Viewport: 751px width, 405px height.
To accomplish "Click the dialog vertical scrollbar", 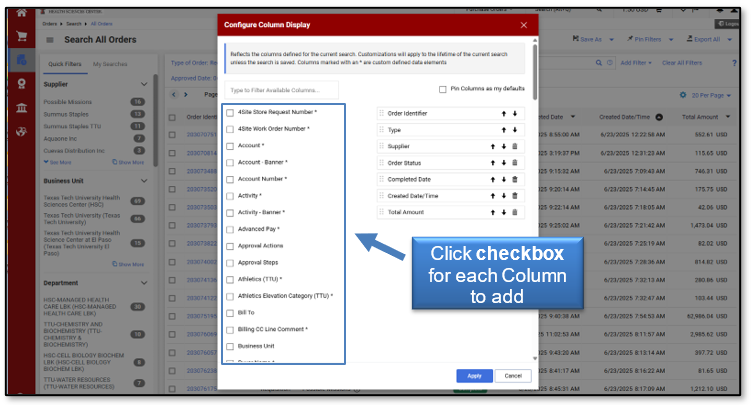I will (x=535, y=73).
